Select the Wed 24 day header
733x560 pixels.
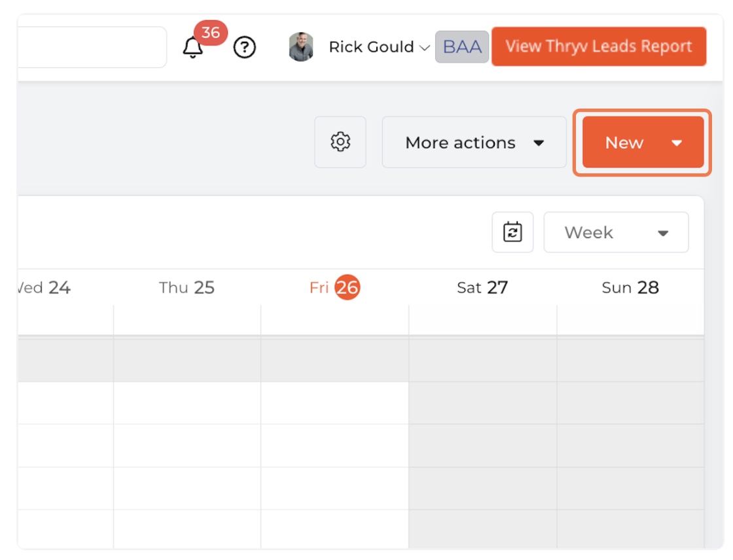pyautogui.click(x=45, y=287)
